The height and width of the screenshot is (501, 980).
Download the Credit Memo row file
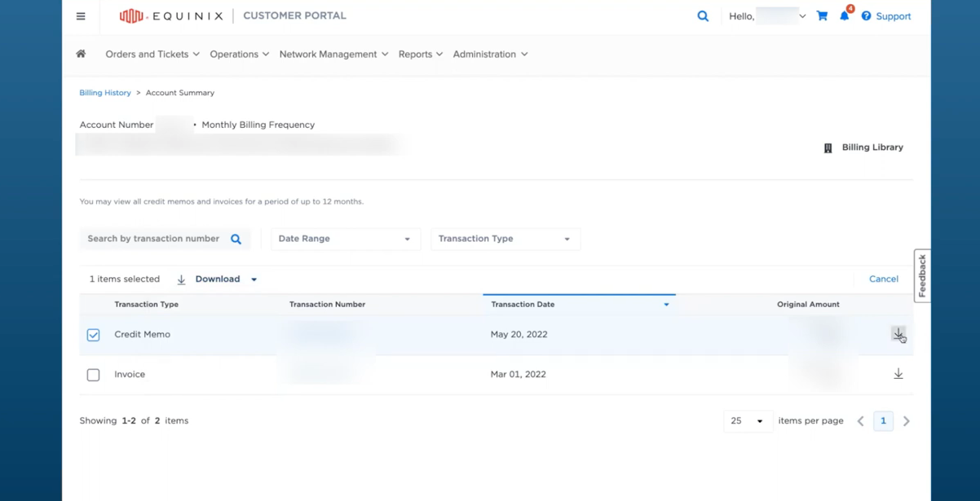coord(898,334)
